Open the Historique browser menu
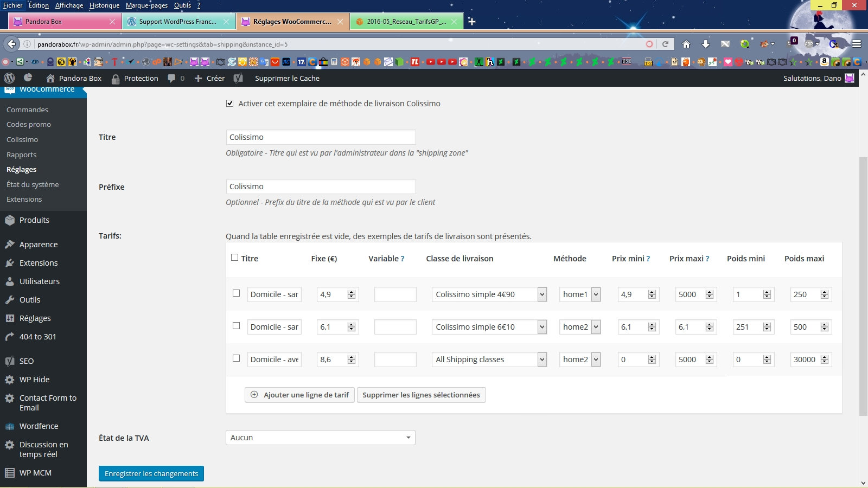 point(104,5)
